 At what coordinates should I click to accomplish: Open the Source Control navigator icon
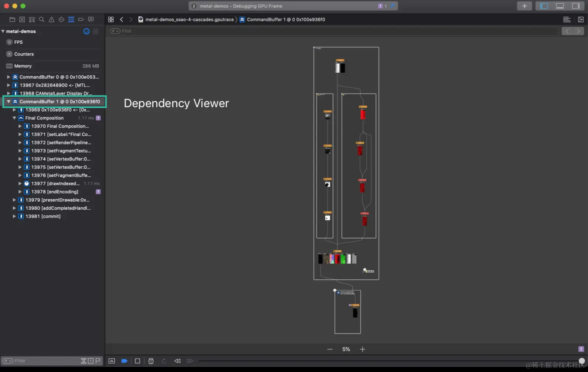point(22,20)
